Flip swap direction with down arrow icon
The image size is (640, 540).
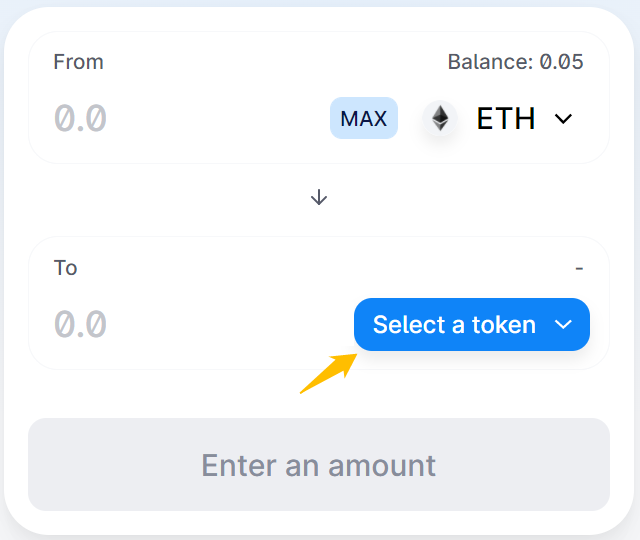[x=319, y=197]
